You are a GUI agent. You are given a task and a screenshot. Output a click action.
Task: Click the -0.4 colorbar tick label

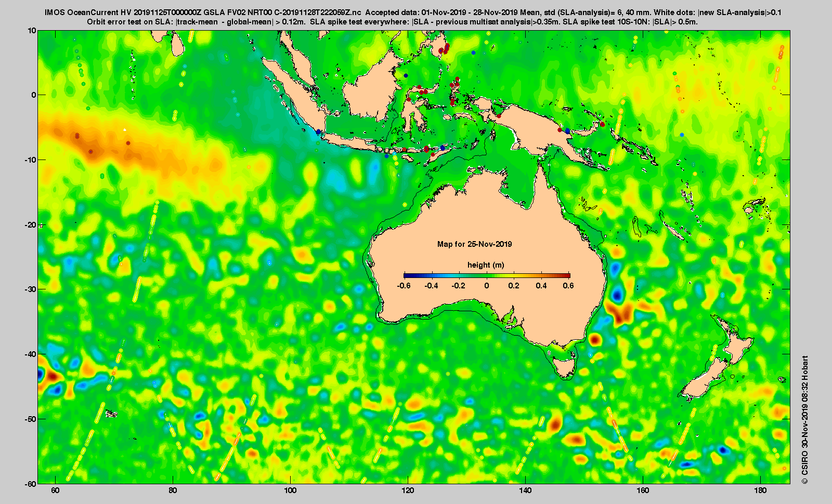[431, 286]
